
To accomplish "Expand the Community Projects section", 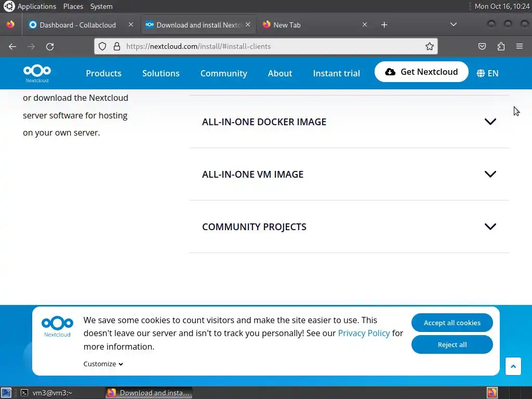I will click(x=349, y=227).
